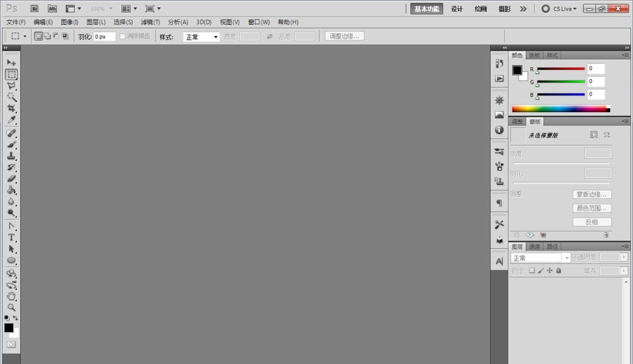
Task: Open the layer blend mode dropdown 正常
Action: 541,258
